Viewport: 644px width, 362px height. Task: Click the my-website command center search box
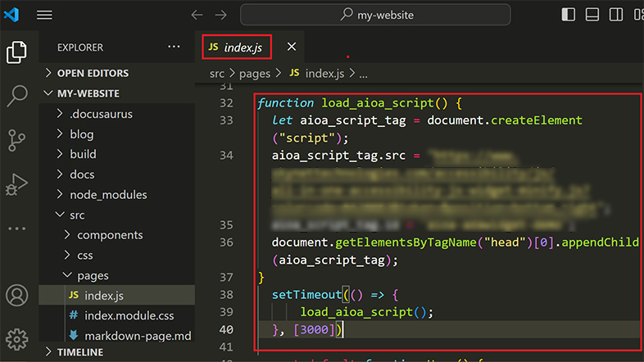tap(375, 16)
